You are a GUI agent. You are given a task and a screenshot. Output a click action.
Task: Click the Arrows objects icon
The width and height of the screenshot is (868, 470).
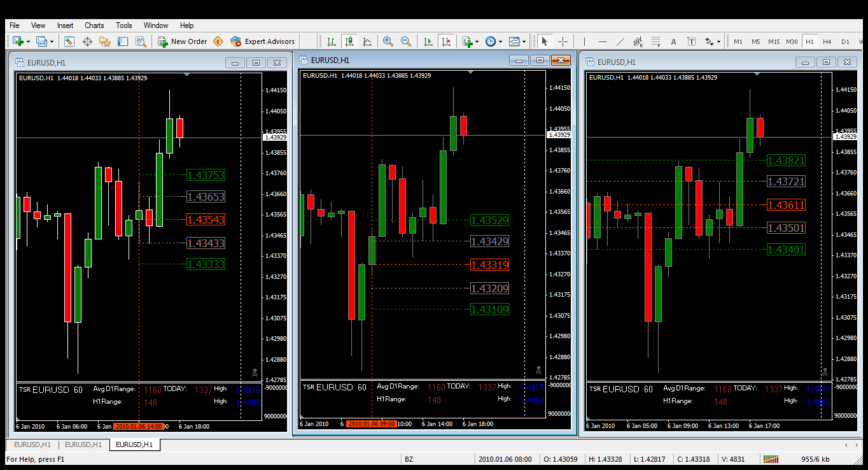pyautogui.click(x=709, y=41)
